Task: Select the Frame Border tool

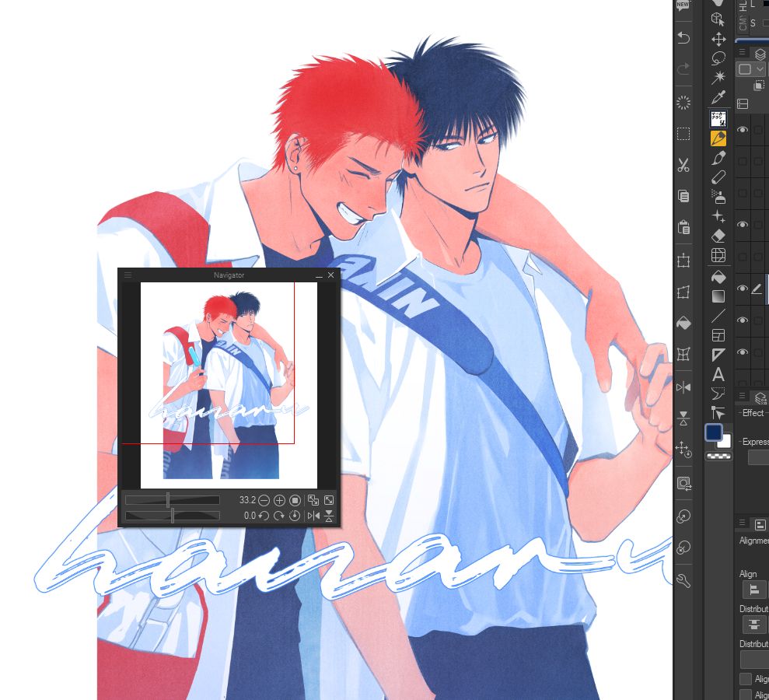Action: 718,335
